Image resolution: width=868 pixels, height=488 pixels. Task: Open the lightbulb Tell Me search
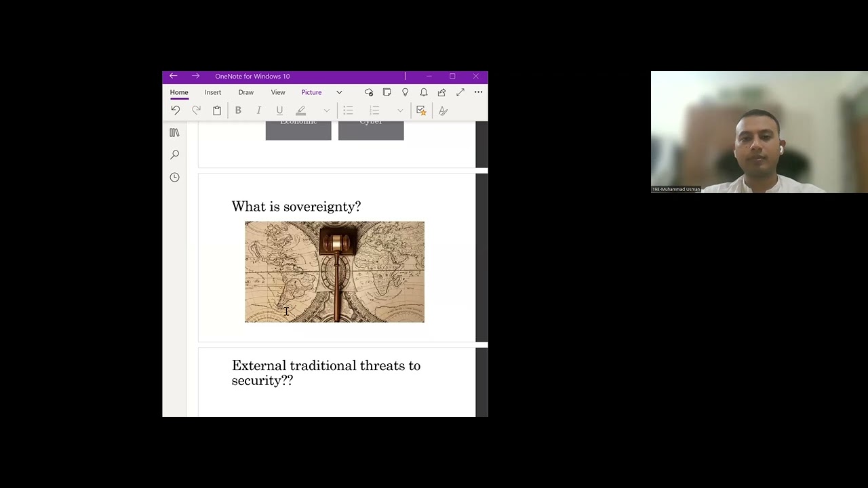pyautogui.click(x=406, y=92)
